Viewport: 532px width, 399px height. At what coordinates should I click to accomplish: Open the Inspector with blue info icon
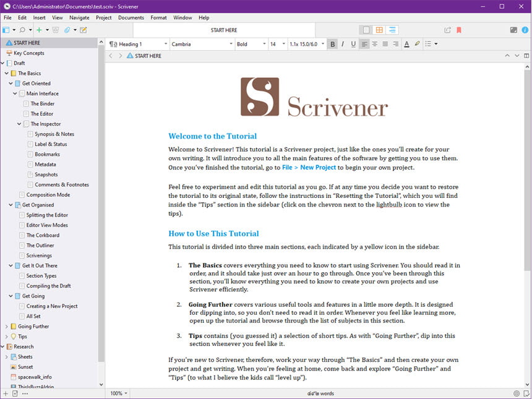tap(525, 30)
